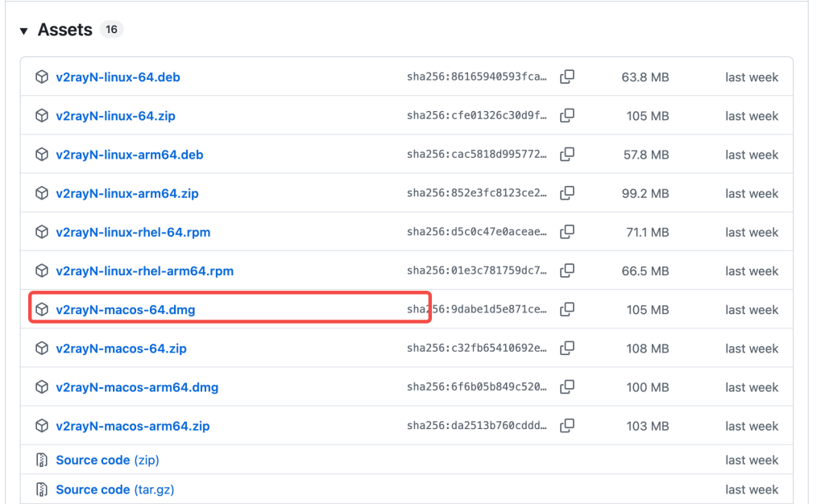
Task: Click package icon beside v2rayN-macos-64.zip
Action: pyautogui.click(x=42, y=349)
